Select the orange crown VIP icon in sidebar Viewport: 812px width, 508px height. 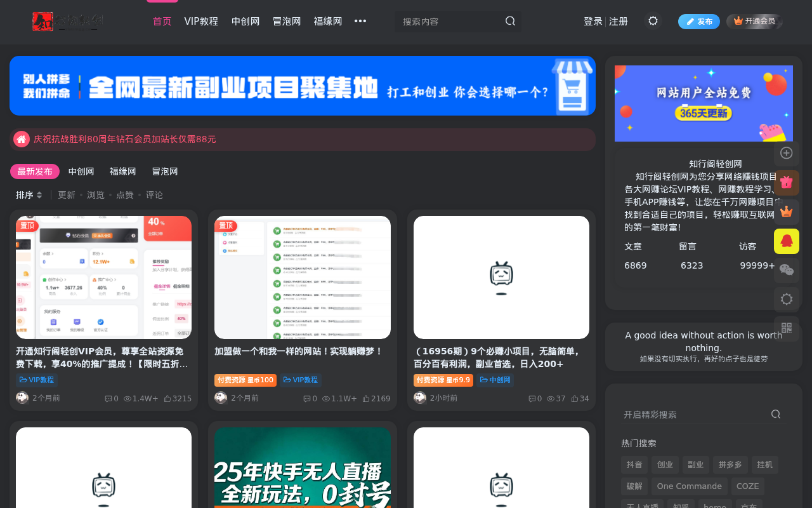point(786,211)
